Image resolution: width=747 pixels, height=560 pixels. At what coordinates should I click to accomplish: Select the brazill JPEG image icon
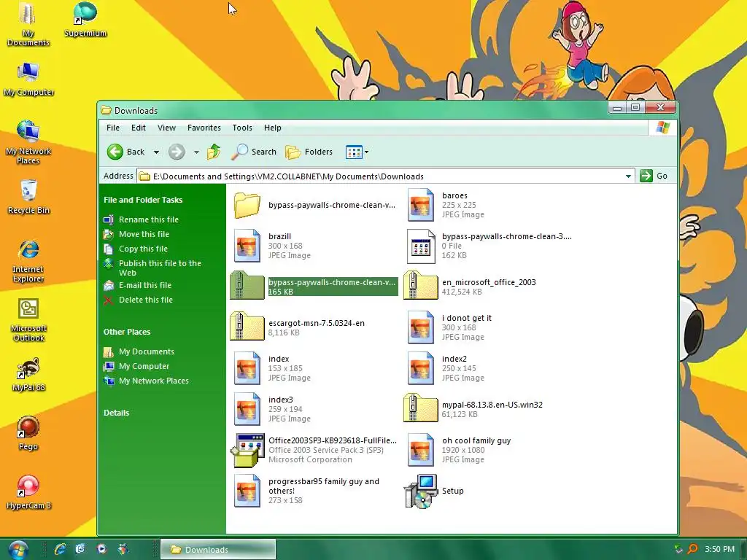pos(247,246)
